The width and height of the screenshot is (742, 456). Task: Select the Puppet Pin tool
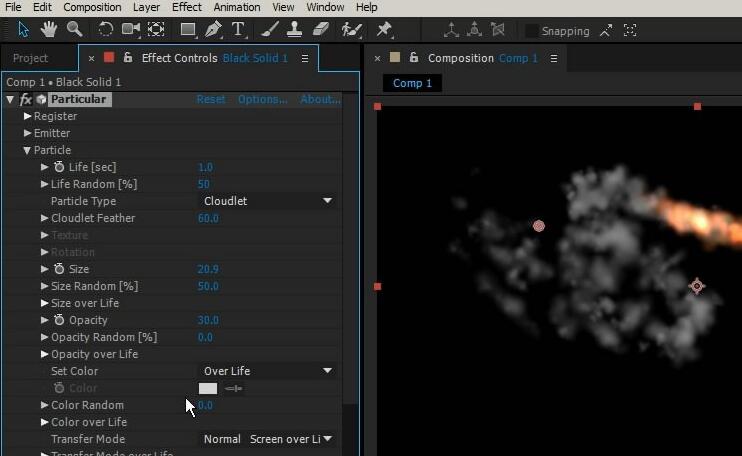[x=385, y=30]
